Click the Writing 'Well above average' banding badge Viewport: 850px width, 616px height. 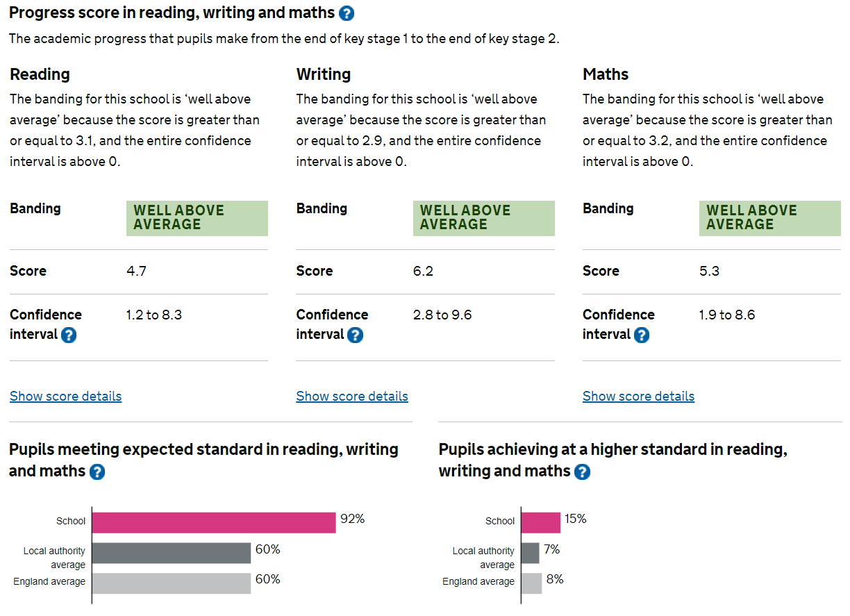coord(483,218)
